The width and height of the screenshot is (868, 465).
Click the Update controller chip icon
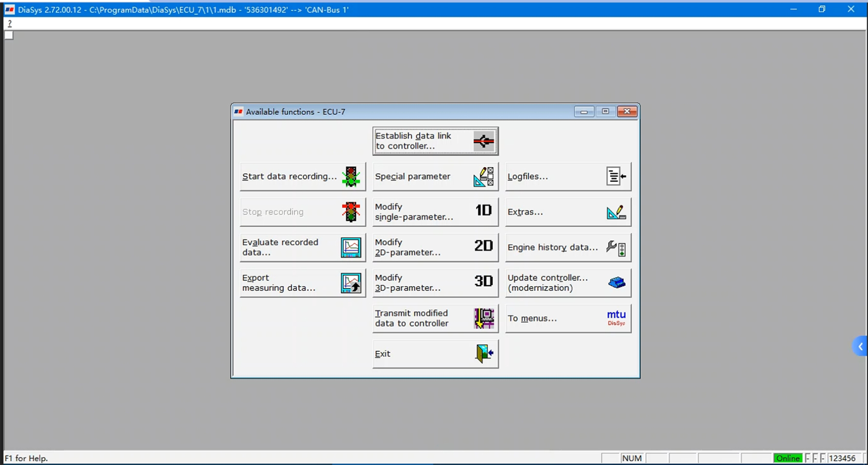(616, 282)
